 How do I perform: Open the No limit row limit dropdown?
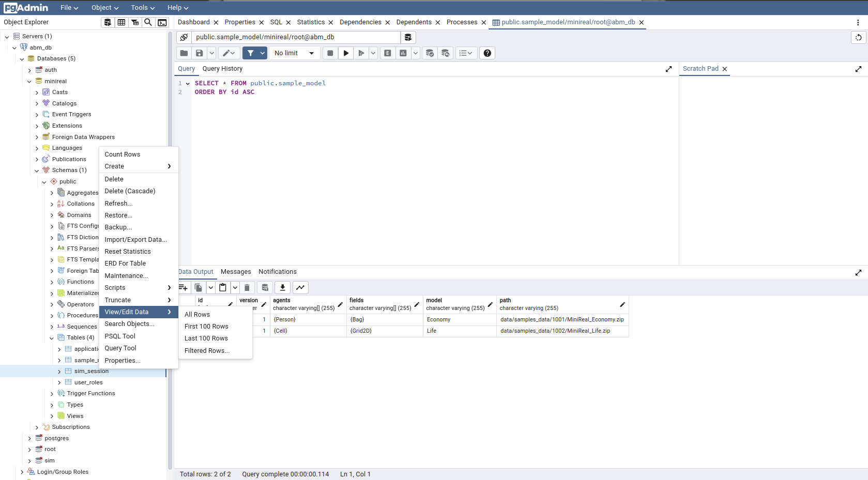(294, 53)
